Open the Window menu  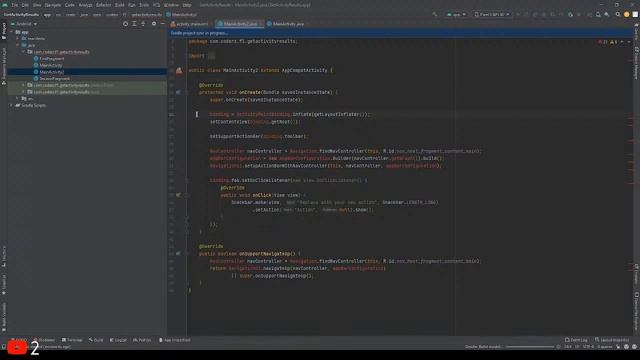(x=171, y=5)
